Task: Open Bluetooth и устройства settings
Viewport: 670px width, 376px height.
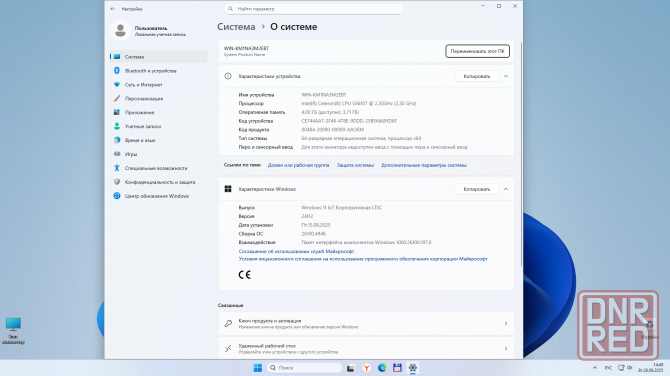Action: 159,70
